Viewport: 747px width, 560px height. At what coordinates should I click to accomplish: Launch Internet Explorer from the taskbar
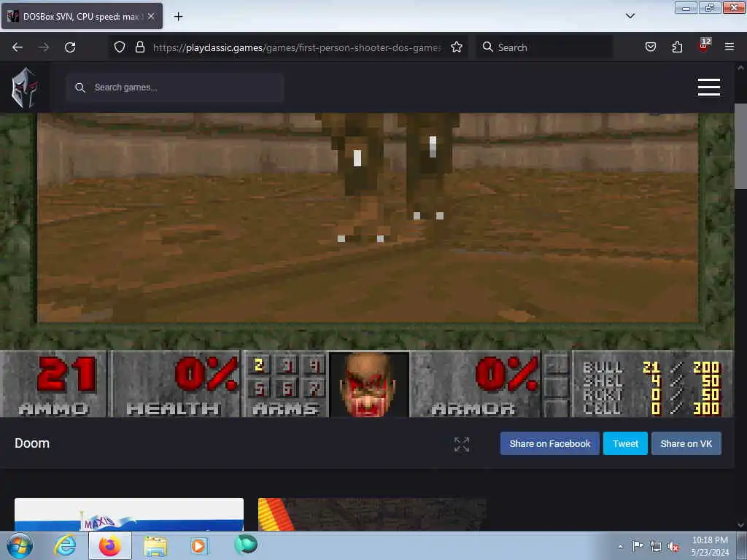[65, 545]
